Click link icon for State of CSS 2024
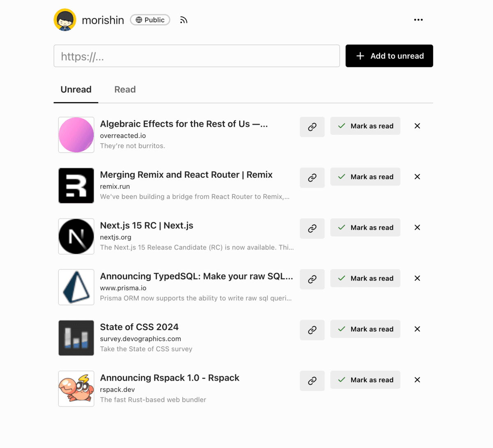 312,330
